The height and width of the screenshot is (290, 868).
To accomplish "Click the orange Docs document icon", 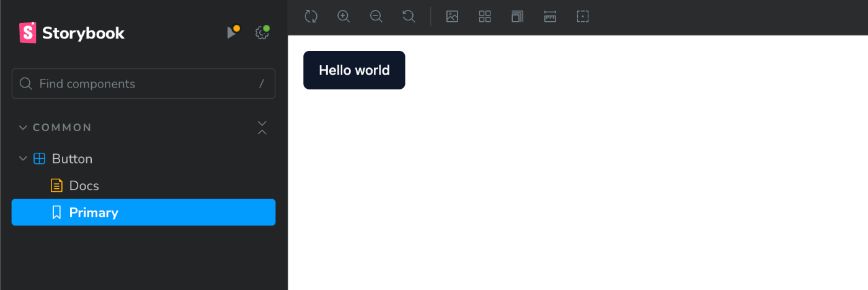I will click(56, 185).
